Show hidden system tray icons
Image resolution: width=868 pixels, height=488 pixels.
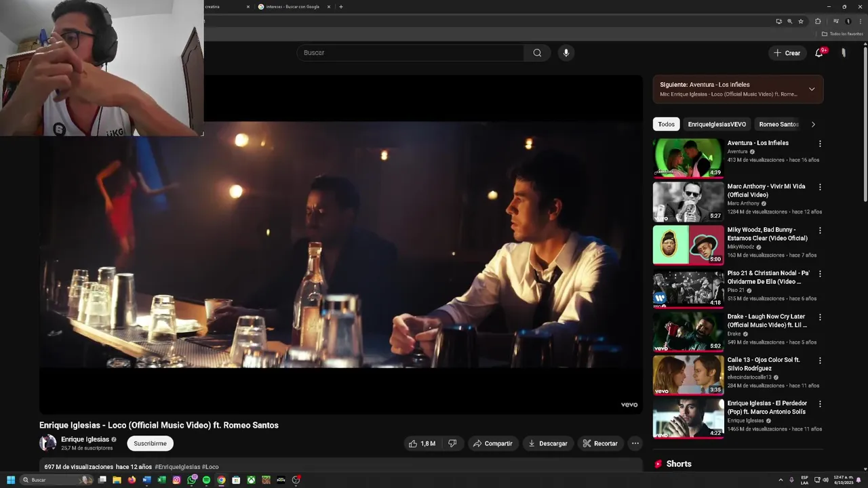coord(781,480)
